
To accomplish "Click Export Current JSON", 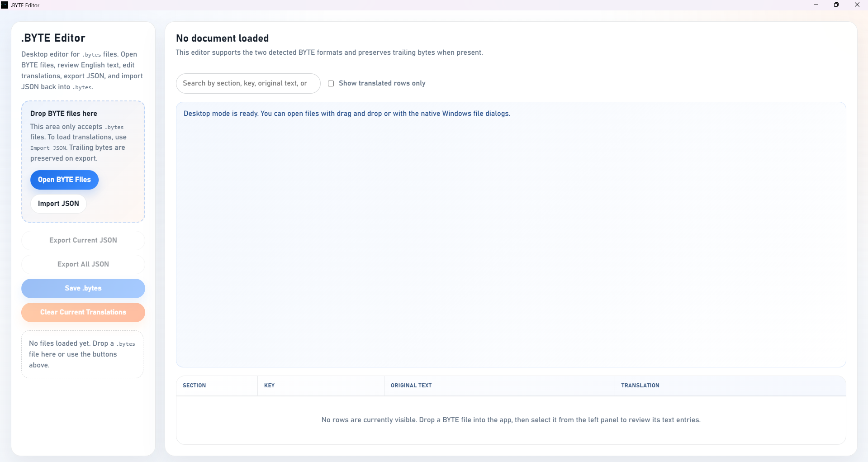I will [83, 240].
